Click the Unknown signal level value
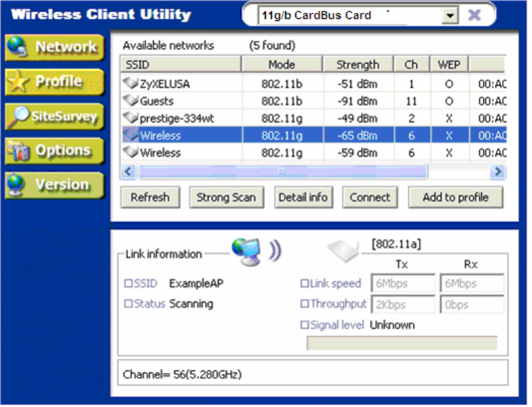532x407 pixels. pyautogui.click(x=392, y=325)
